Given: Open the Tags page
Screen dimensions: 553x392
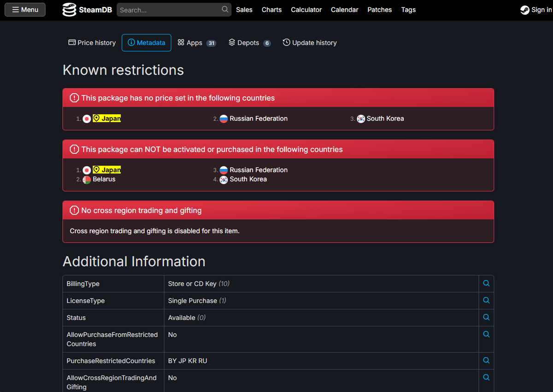Looking at the screenshot, I should tap(408, 10).
